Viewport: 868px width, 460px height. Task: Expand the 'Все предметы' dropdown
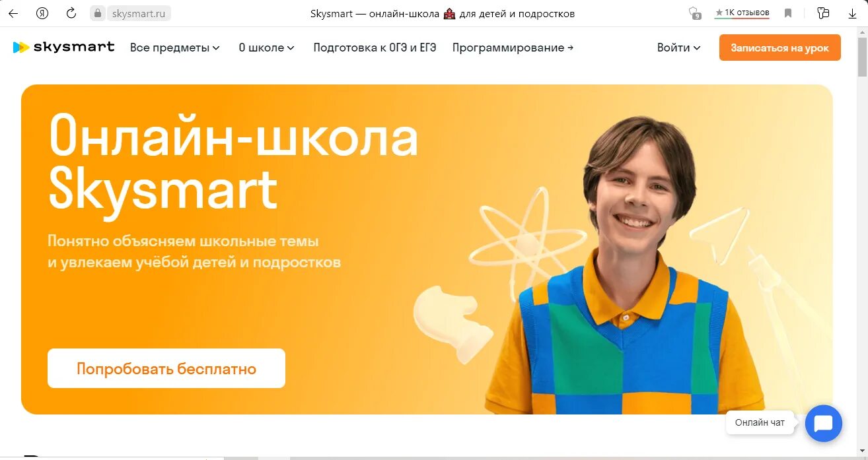point(175,48)
